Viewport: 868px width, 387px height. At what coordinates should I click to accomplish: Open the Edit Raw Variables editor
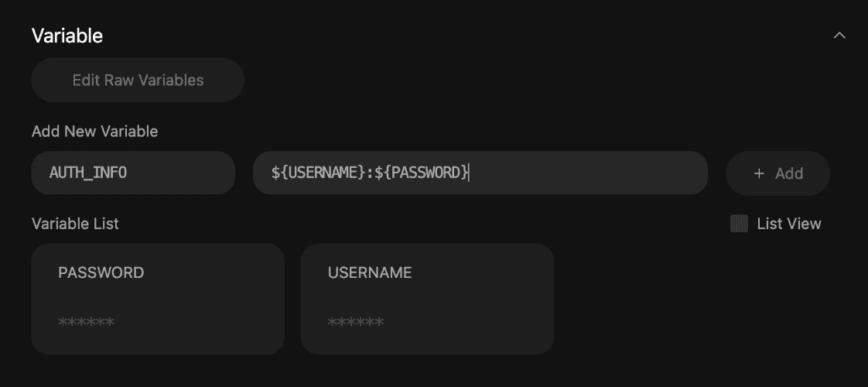tap(138, 80)
